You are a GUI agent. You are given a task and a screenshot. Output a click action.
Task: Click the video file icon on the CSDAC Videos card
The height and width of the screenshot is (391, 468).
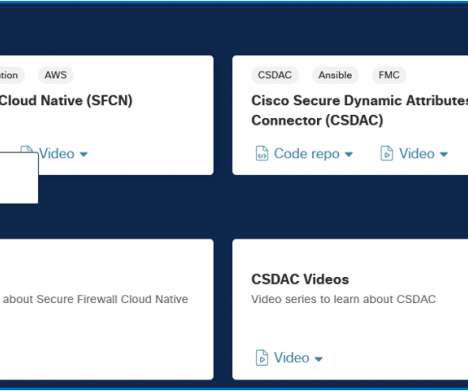[262, 358]
